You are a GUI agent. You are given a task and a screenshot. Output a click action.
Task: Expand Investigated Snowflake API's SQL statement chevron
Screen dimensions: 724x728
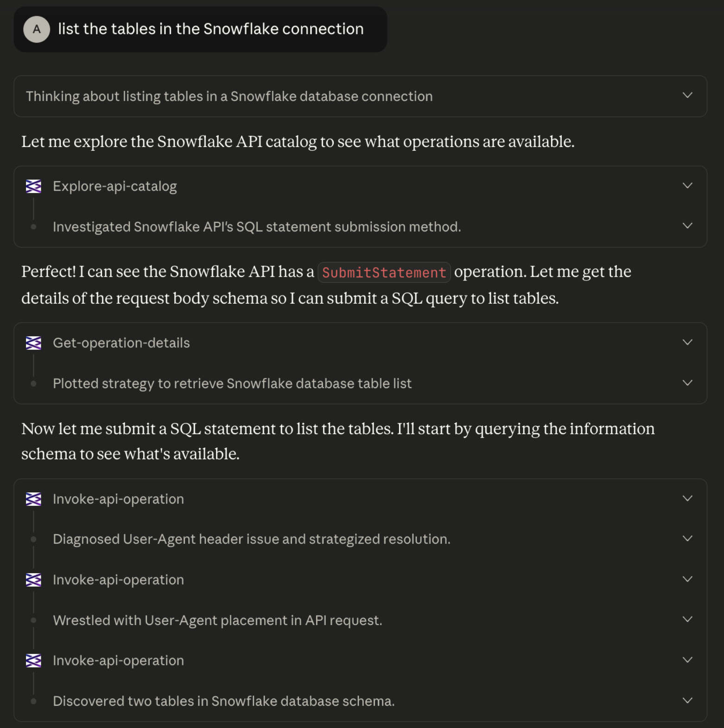[687, 226]
